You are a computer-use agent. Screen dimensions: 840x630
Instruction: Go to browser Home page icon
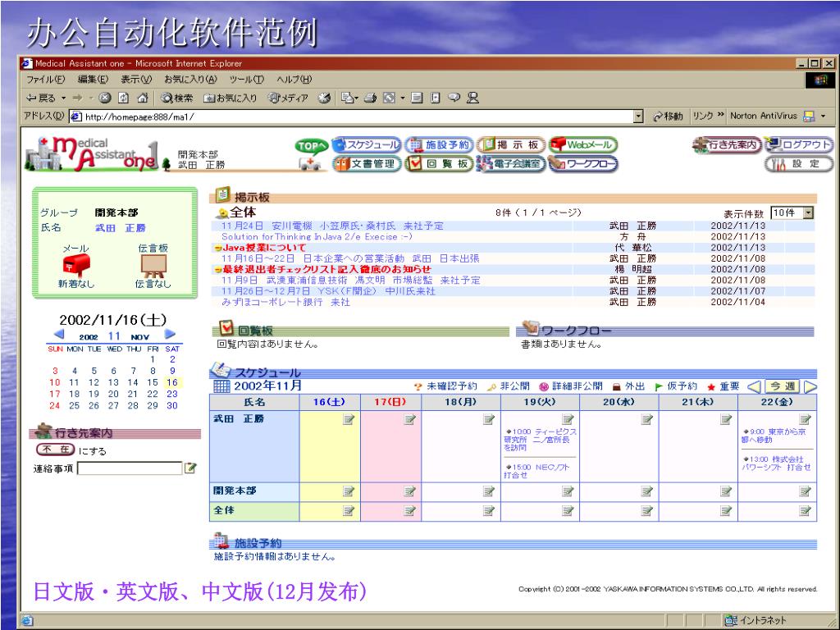tap(143, 98)
